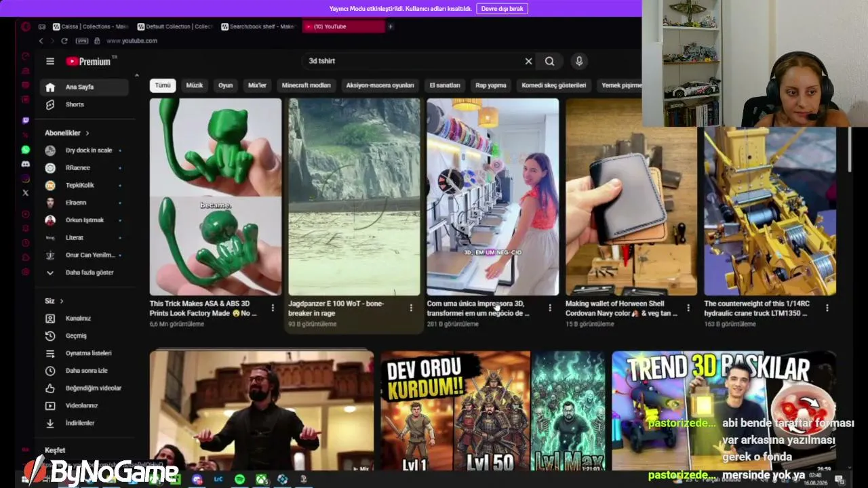The image size is (868, 488).
Task: Filter feed by Rap yapma chip
Action: (x=491, y=85)
